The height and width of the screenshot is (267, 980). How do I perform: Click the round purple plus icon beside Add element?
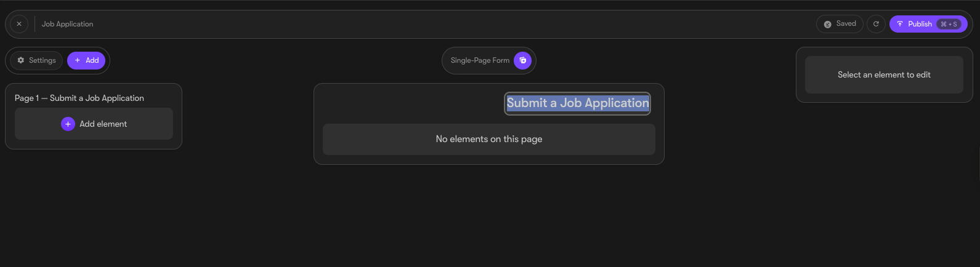(x=68, y=124)
